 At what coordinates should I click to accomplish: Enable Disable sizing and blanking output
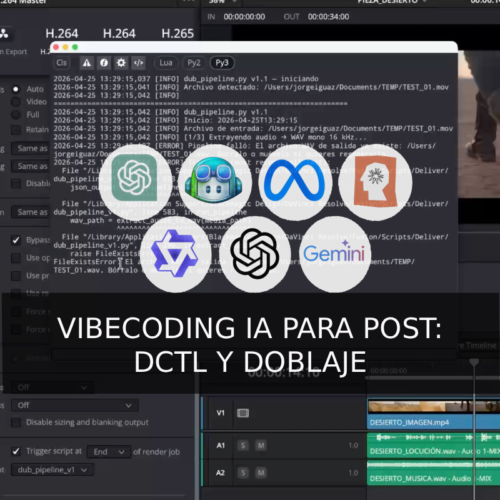tap(16, 422)
